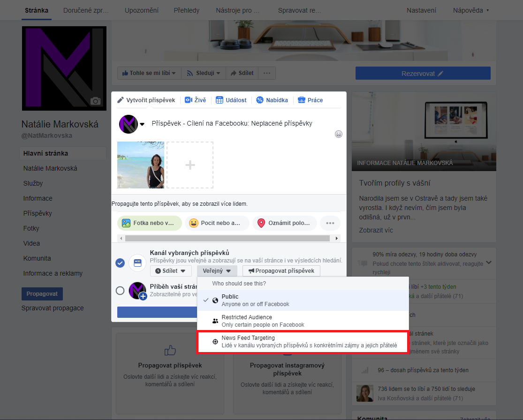Open the emoji picker smiley icon
This screenshot has height=420, width=523.
(339, 134)
